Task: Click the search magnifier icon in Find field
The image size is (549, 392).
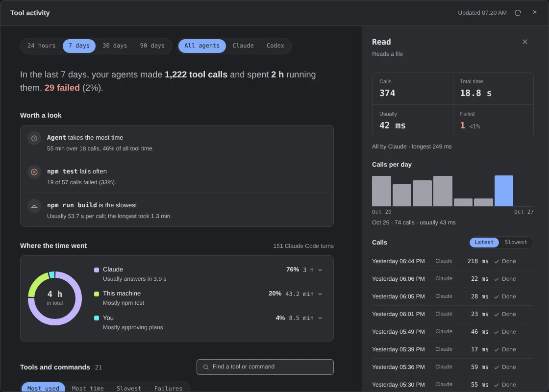Action: (206, 367)
